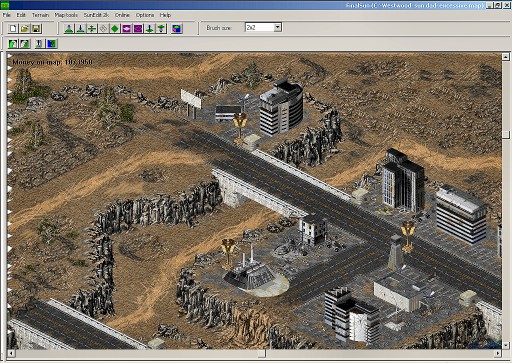Click the New map icon

pos(13,28)
